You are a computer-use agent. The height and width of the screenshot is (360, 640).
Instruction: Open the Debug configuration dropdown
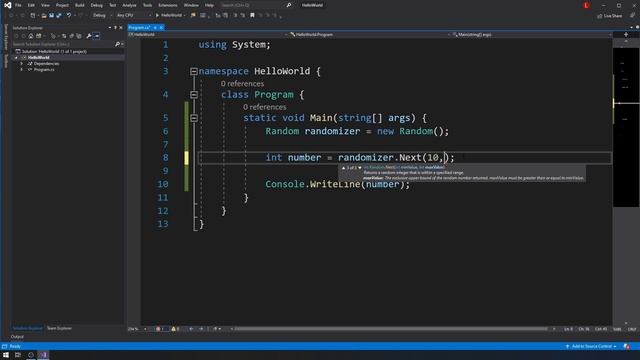click(x=102, y=16)
